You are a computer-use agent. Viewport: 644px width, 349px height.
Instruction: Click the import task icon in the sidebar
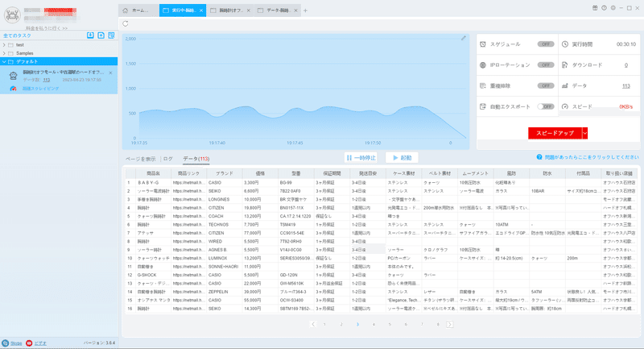coord(90,35)
